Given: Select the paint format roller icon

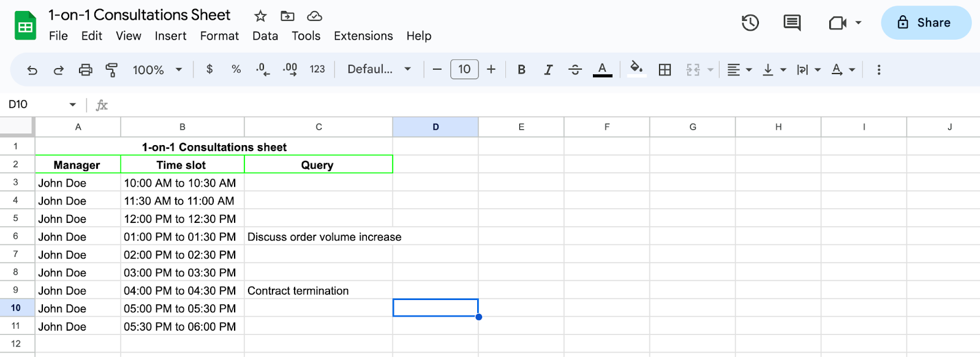Looking at the screenshot, I should pyautogui.click(x=111, y=70).
